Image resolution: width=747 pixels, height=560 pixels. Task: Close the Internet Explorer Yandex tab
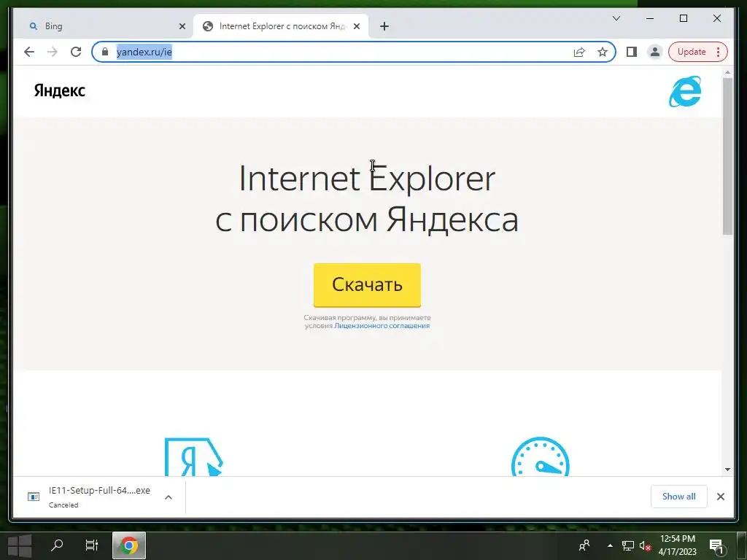357,26
